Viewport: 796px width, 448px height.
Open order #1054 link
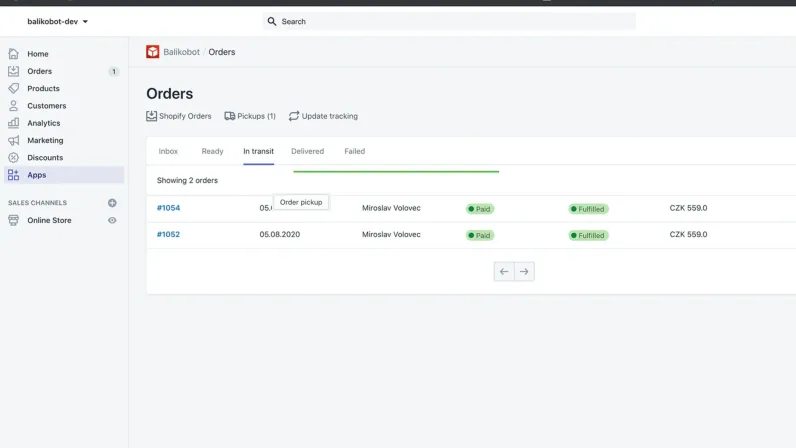(x=169, y=208)
